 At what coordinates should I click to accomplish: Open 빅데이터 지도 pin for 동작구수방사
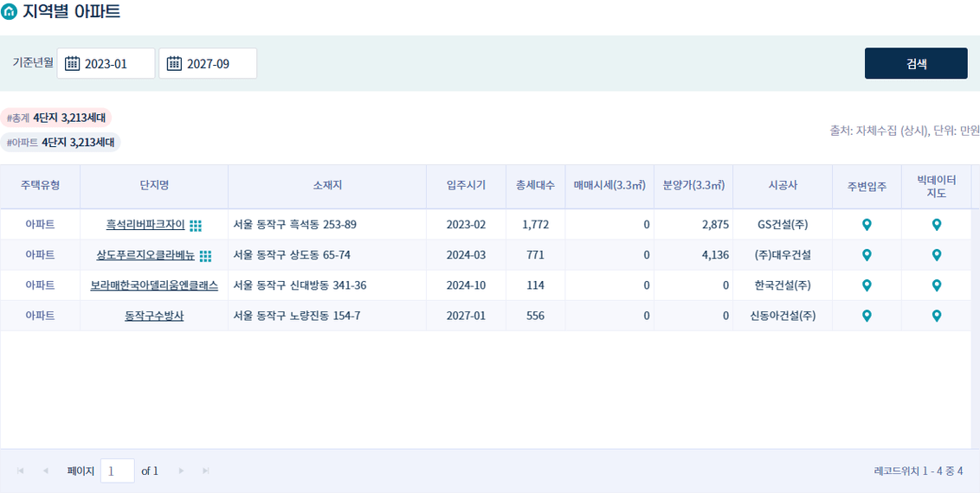point(936,316)
